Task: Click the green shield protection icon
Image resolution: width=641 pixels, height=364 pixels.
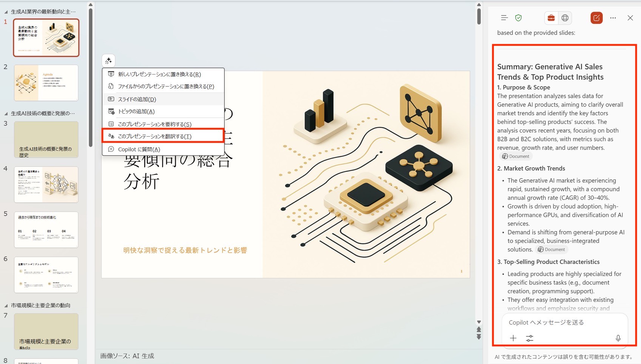Action: pyautogui.click(x=518, y=18)
